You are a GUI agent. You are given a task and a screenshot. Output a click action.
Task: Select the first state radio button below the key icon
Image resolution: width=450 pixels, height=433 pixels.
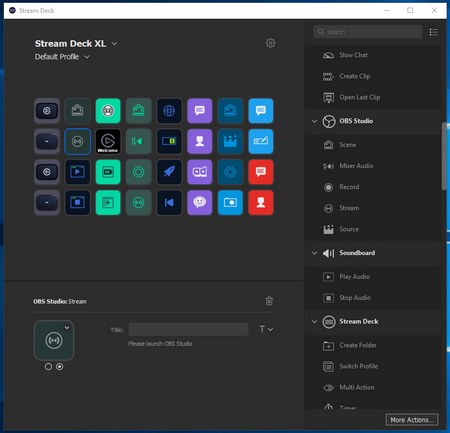click(x=48, y=367)
